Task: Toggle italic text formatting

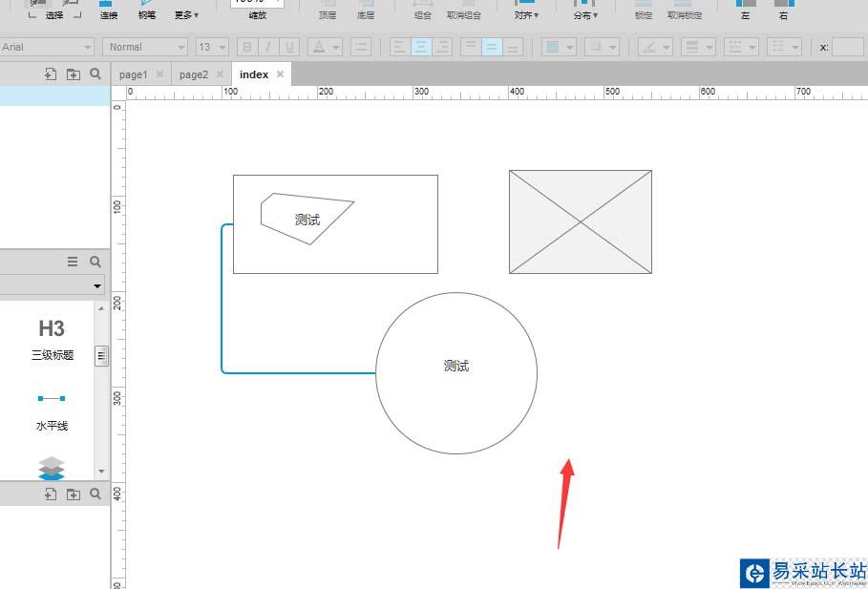Action: point(268,47)
